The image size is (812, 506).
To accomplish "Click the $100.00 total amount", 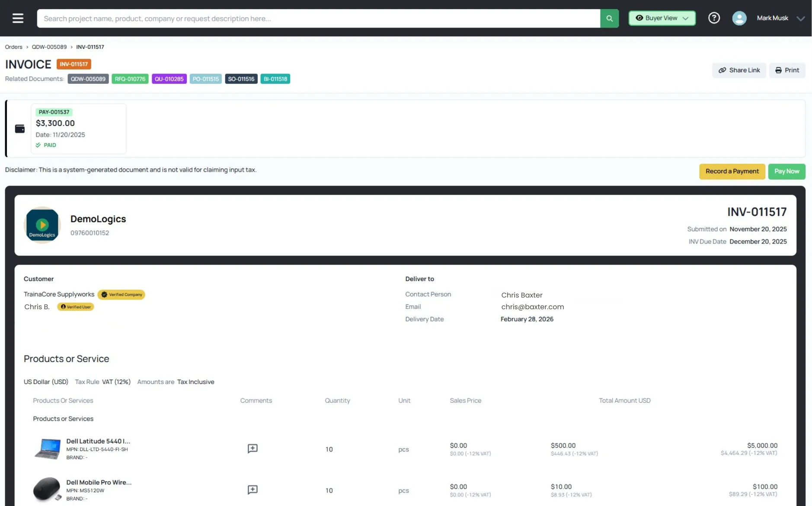I will (x=764, y=487).
